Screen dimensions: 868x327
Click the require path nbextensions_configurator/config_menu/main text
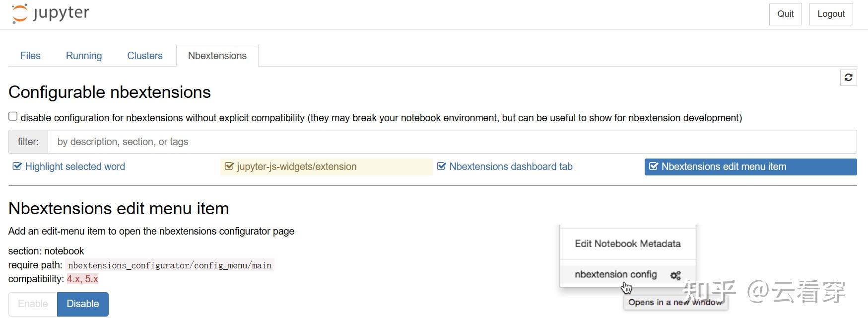tap(170, 265)
